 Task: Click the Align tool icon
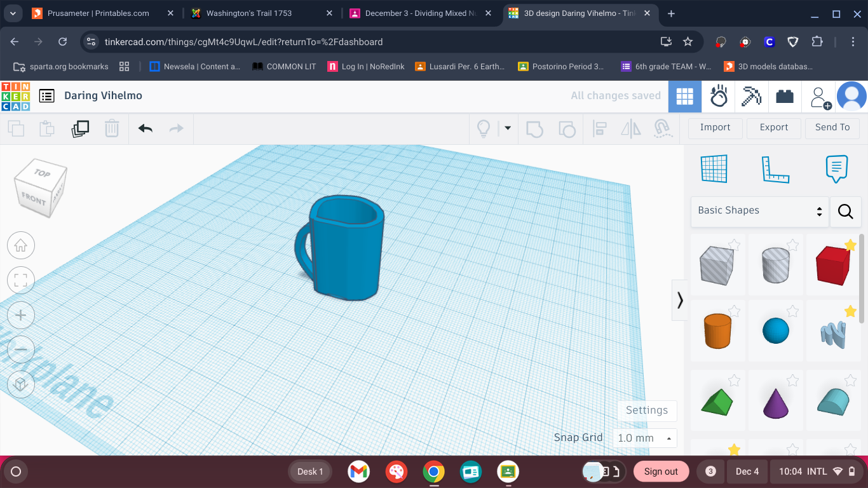point(599,129)
